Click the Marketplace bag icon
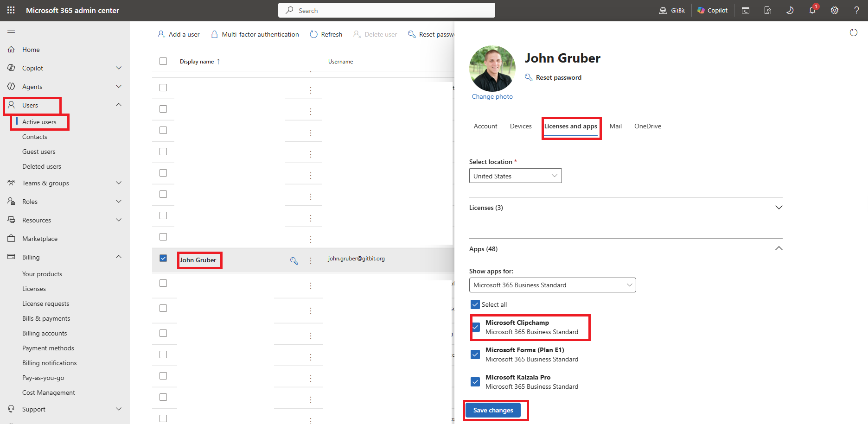 click(x=11, y=238)
